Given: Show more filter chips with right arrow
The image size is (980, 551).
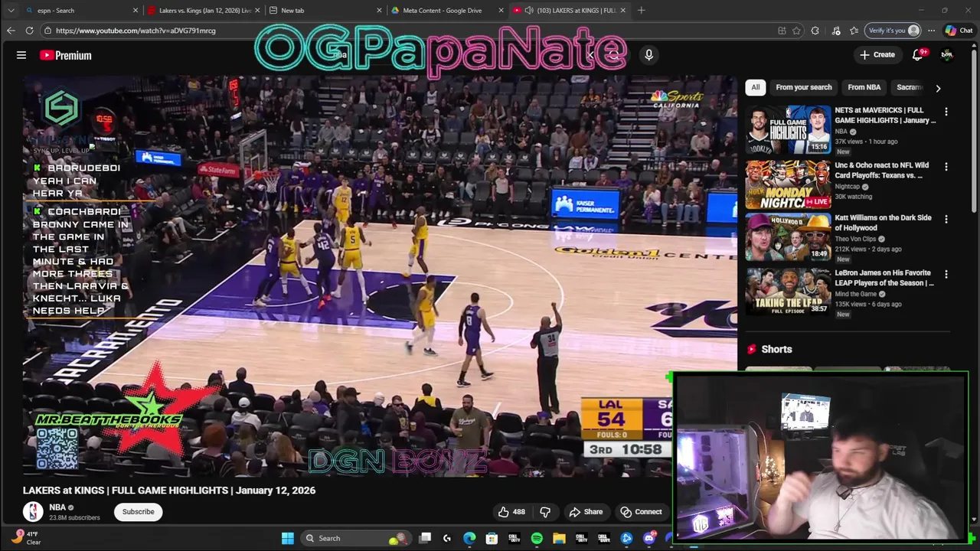Looking at the screenshot, I should point(938,88).
